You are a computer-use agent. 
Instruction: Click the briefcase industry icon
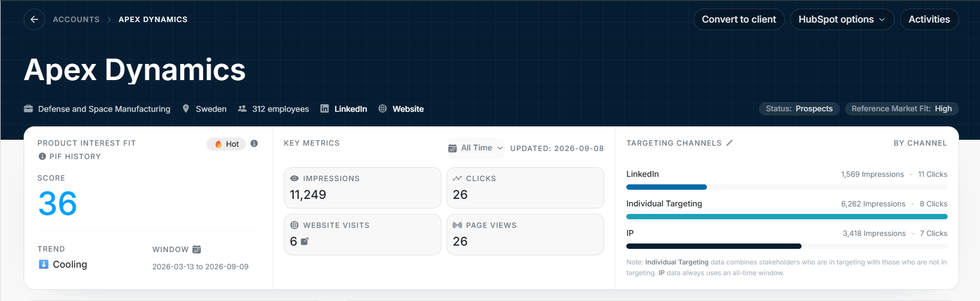[28, 109]
